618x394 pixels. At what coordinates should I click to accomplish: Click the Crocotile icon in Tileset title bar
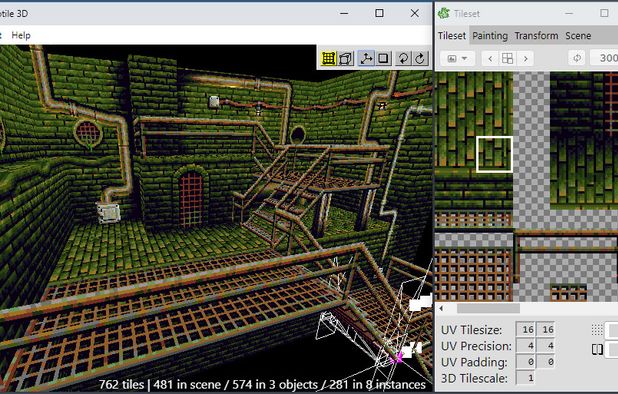[x=444, y=13]
